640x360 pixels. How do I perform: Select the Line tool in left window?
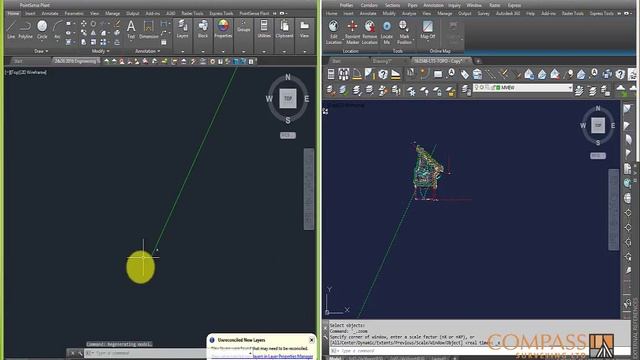pyautogui.click(x=11, y=29)
